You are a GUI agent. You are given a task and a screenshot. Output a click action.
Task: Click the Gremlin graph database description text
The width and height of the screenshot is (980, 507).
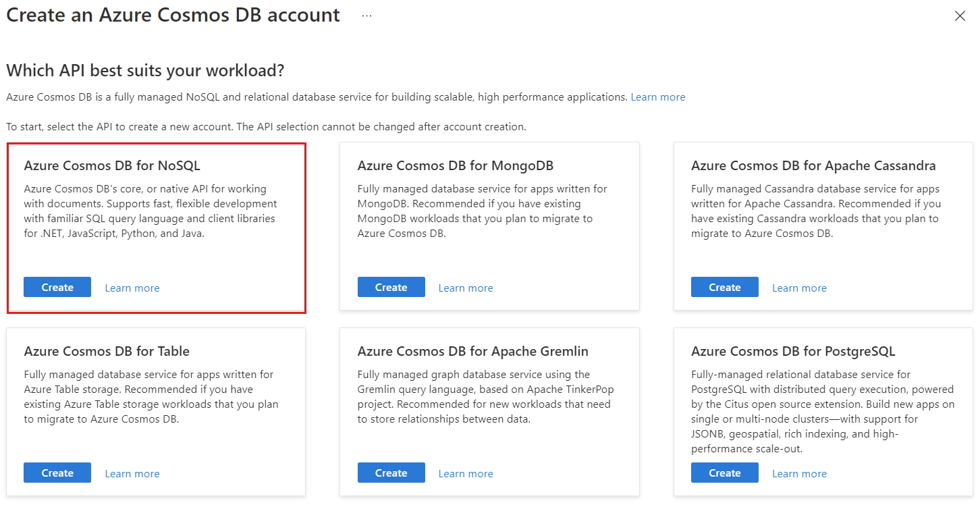point(486,397)
